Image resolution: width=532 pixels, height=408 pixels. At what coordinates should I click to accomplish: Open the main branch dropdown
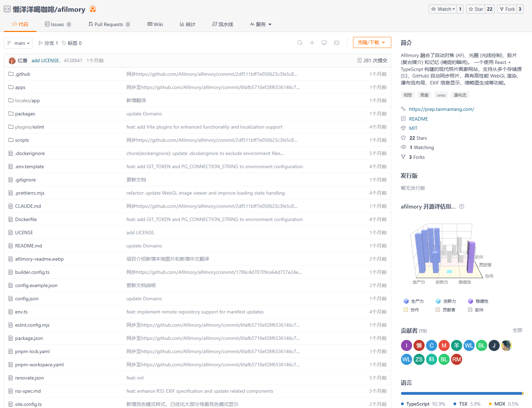click(18, 43)
